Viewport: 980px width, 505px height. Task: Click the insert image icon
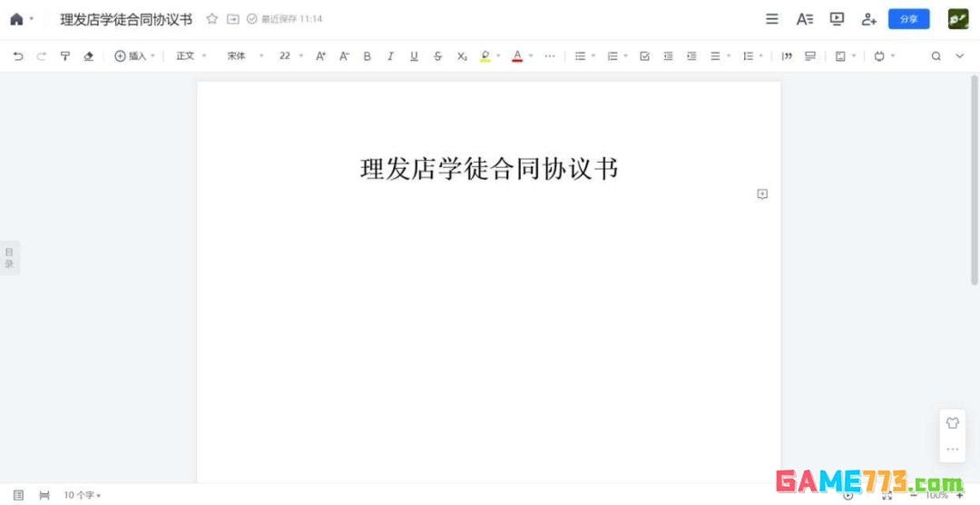point(840,56)
